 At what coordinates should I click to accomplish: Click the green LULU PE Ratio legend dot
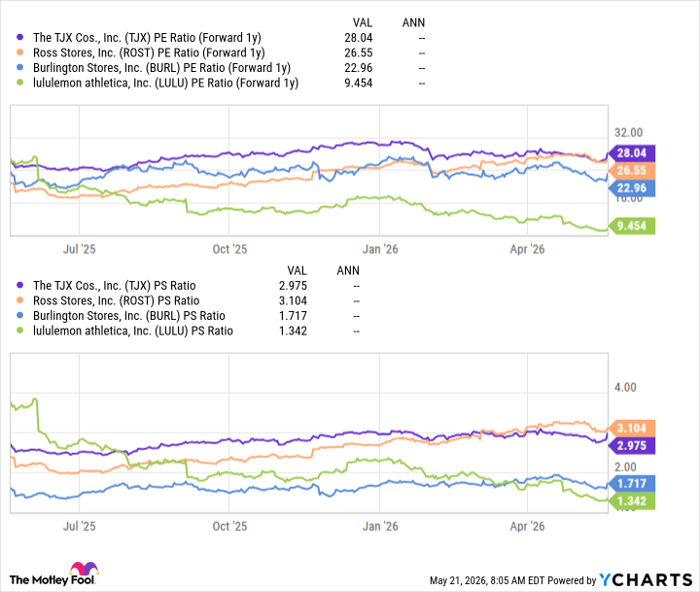[x=19, y=83]
